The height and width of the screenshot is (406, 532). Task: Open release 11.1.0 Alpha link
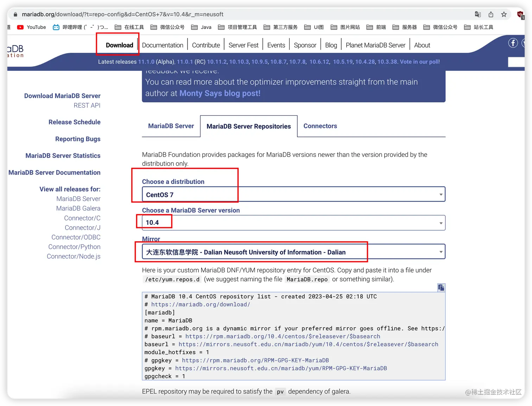coord(146,62)
